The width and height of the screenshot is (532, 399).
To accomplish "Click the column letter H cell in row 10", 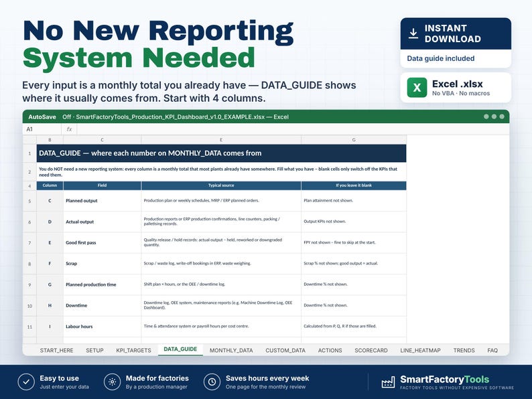I will coord(50,305).
